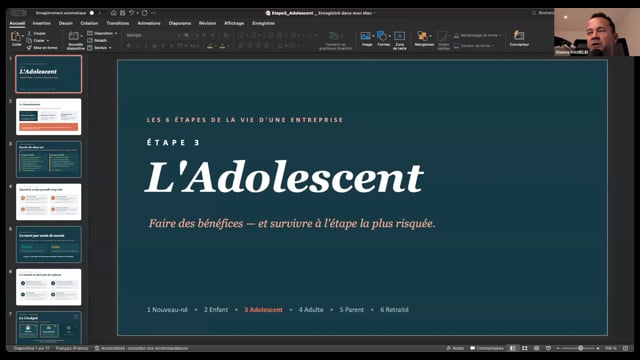Click the Français (France) language indicator
This screenshot has height=360, width=640.
(x=72, y=348)
